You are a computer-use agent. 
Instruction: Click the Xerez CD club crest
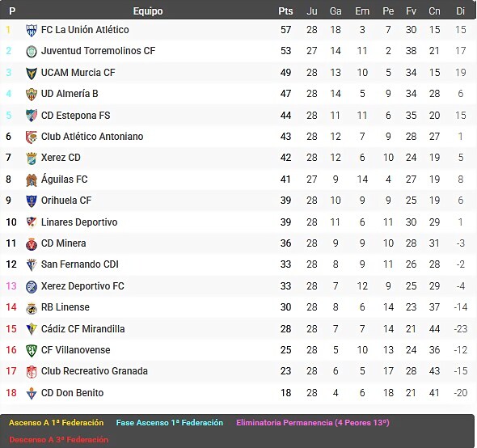(x=32, y=158)
